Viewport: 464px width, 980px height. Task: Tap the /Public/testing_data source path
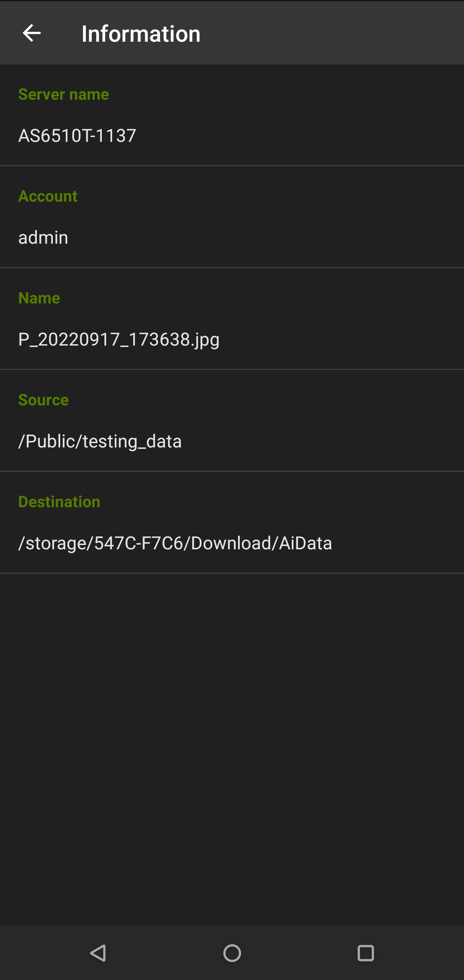[x=100, y=442]
